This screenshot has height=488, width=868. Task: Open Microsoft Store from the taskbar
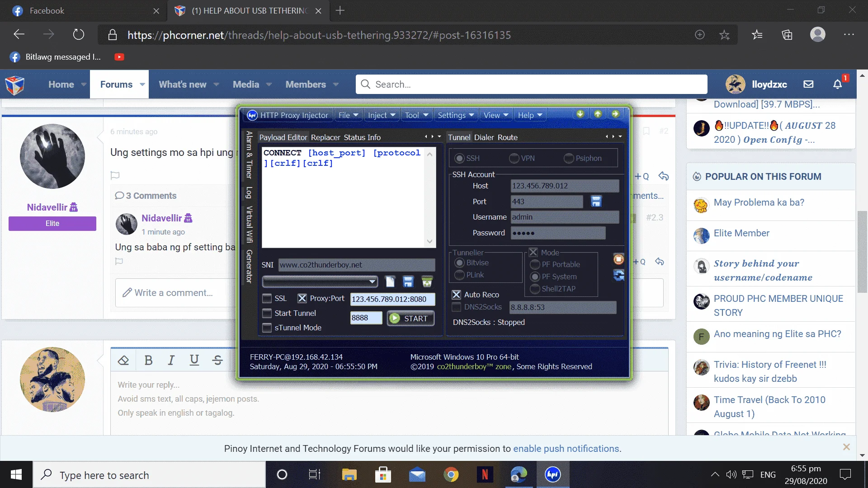point(383,474)
